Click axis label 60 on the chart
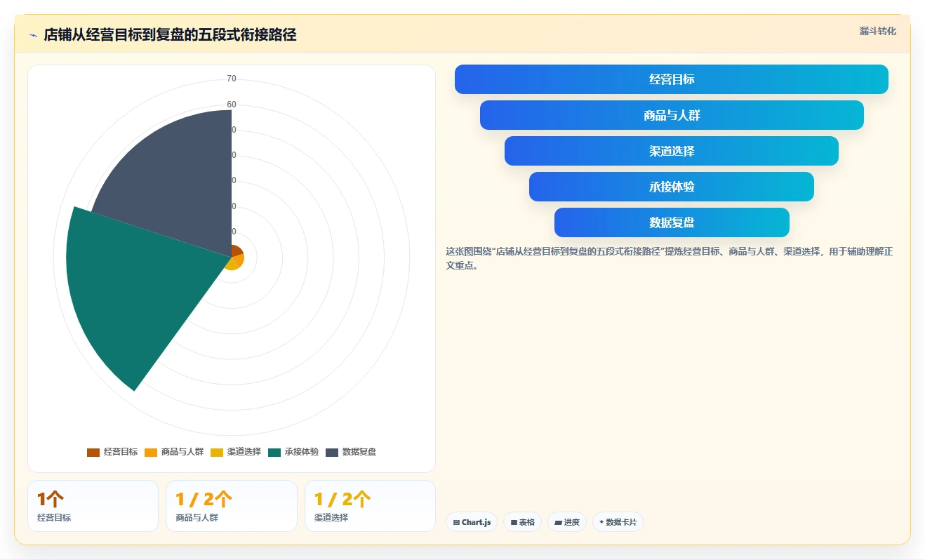This screenshot has height=560, width=925. [x=232, y=105]
